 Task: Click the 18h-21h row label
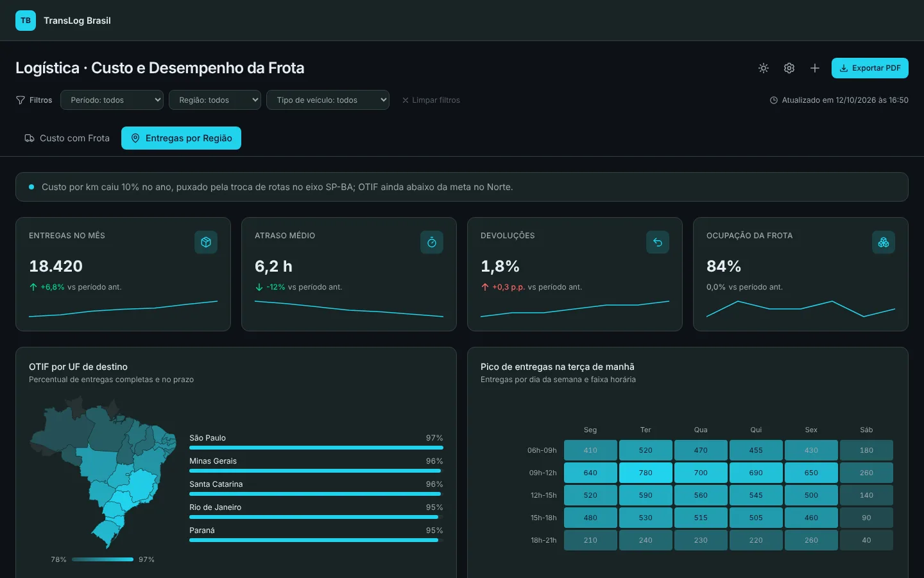[543, 540]
